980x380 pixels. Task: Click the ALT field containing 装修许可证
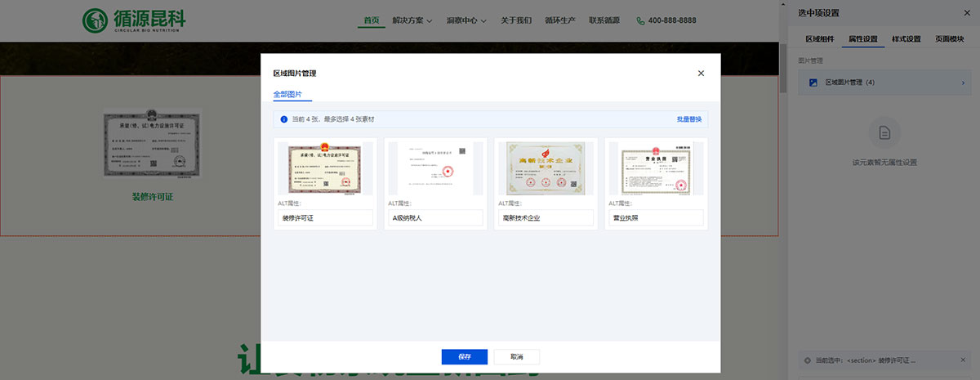pyautogui.click(x=325, y=218)
